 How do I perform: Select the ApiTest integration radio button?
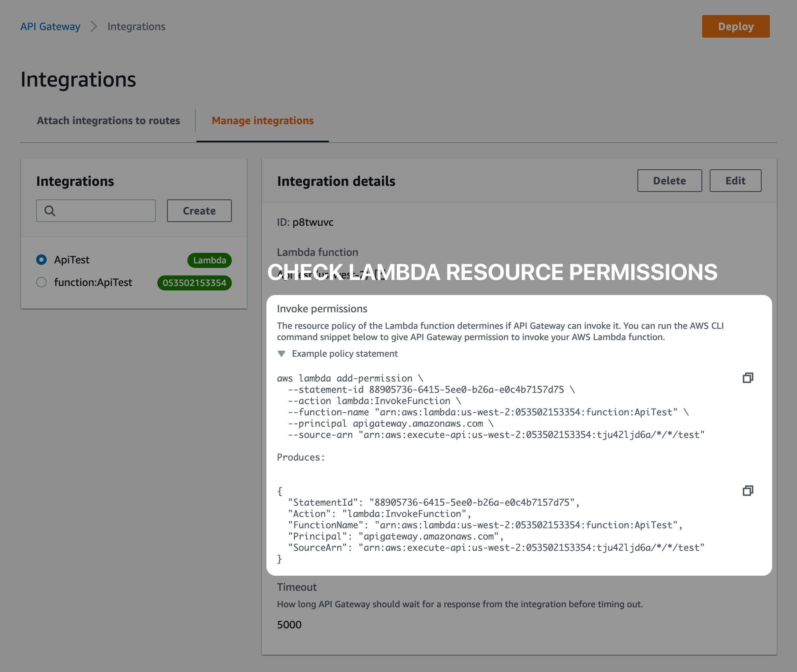pyautogui.click(x=41, y=260)
